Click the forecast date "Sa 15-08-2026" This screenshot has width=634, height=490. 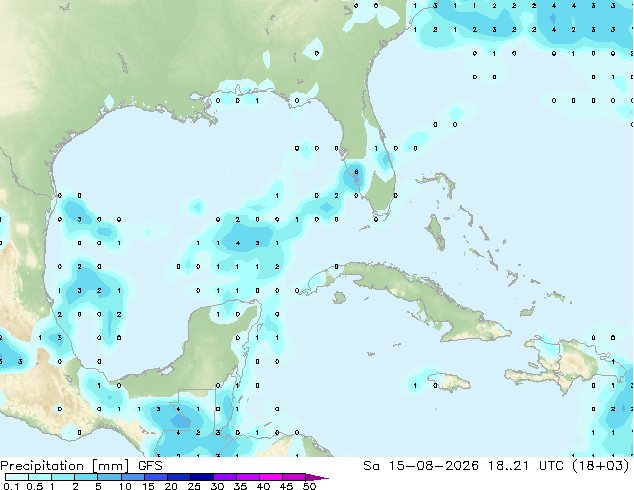421,466
